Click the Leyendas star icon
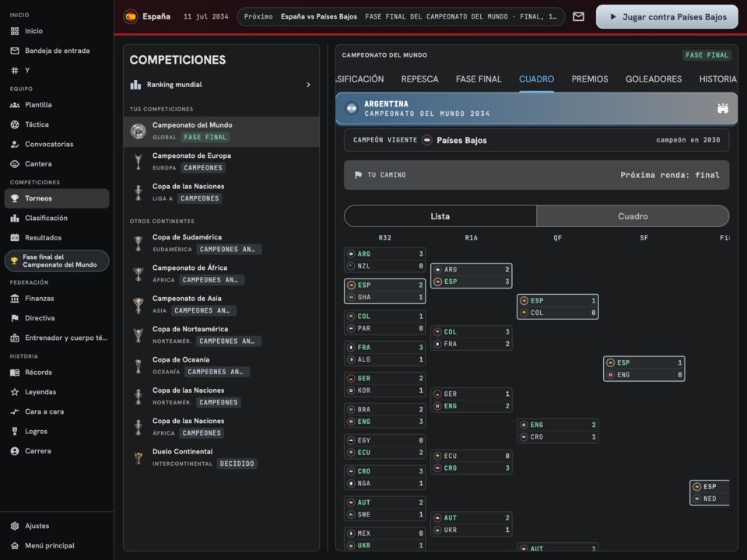747x560 pixels. click(15, 392)
